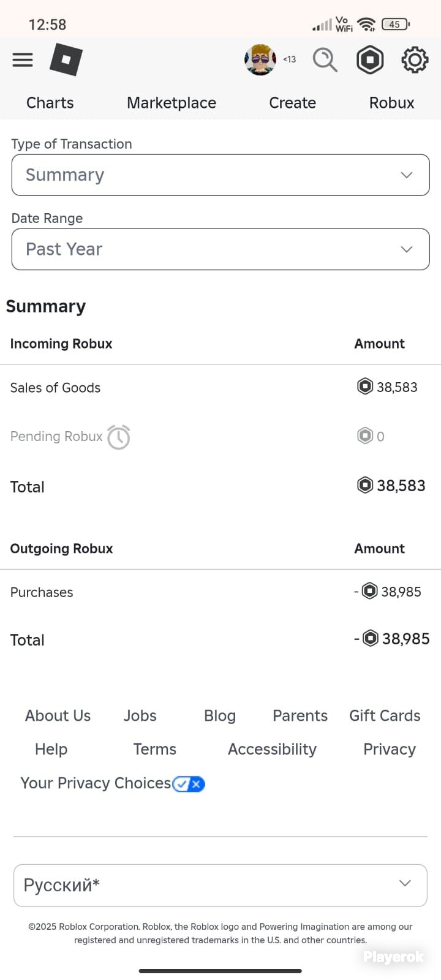Select the Create tab

point(293,103)
